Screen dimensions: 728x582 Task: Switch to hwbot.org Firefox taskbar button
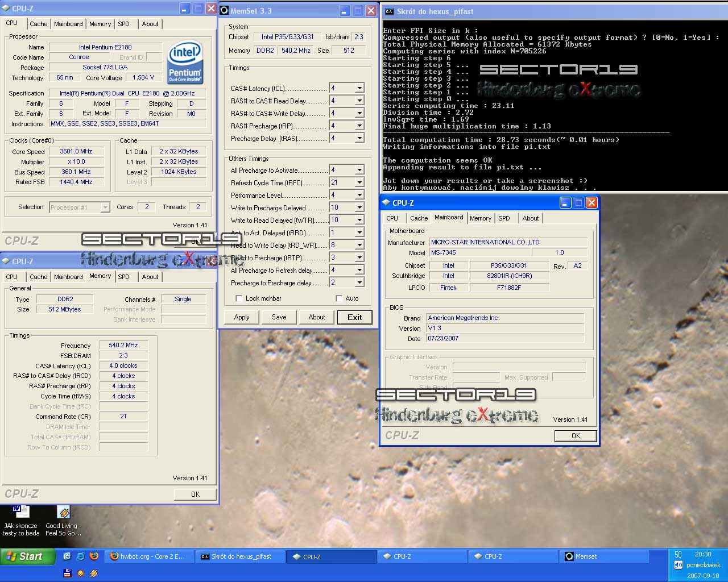click(150, 556)
